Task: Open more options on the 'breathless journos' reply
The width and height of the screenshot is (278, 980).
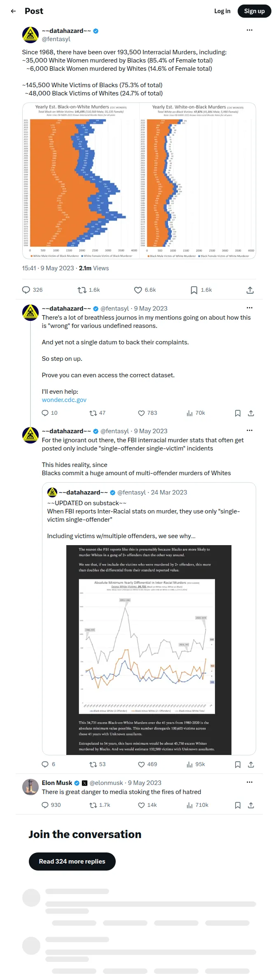Action: click(x=250, y=308)
